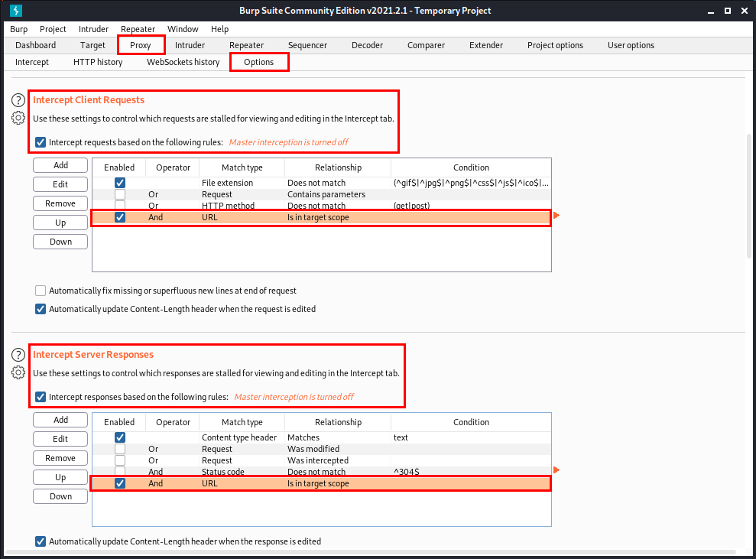Click Up in client requests rules
The height and width of the screenshot is (559, 756).
[x=60, y=223]
